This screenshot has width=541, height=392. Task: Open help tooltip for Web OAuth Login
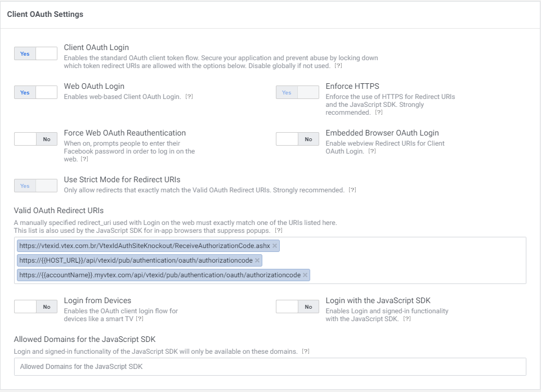tap(189, 97)
